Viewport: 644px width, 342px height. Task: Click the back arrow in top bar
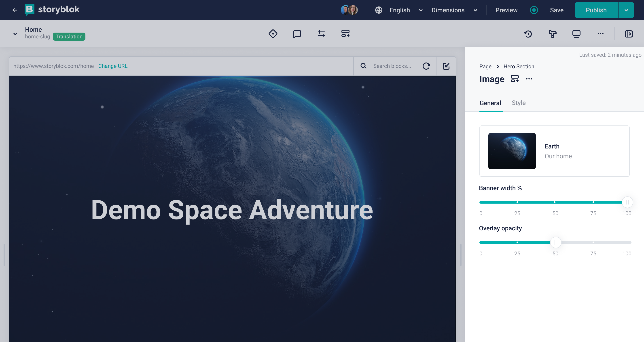15,10
